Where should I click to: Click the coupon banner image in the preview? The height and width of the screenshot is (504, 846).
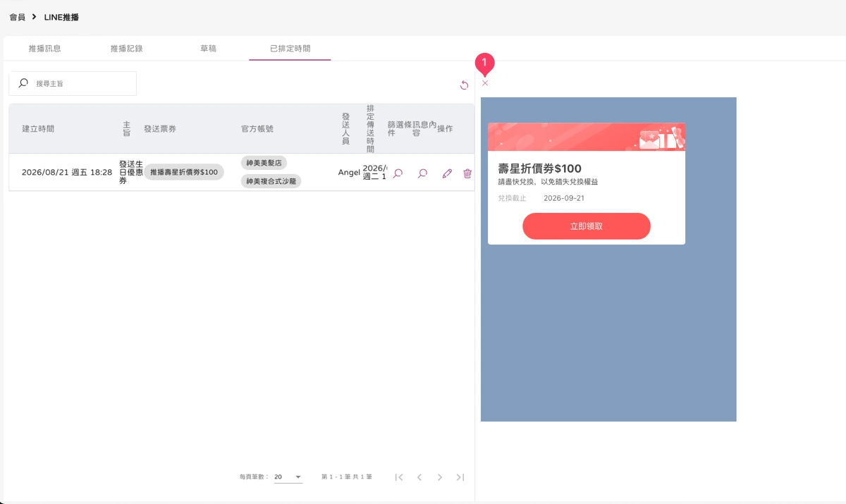click(587, 137)
